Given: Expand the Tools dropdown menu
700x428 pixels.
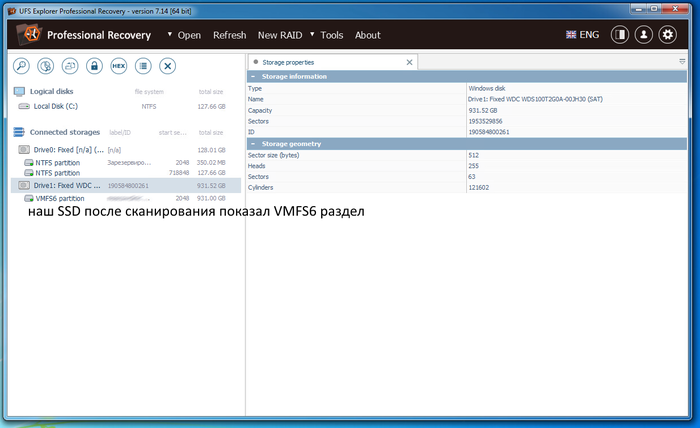Looking at the screenshot, I should pos(327,35).
